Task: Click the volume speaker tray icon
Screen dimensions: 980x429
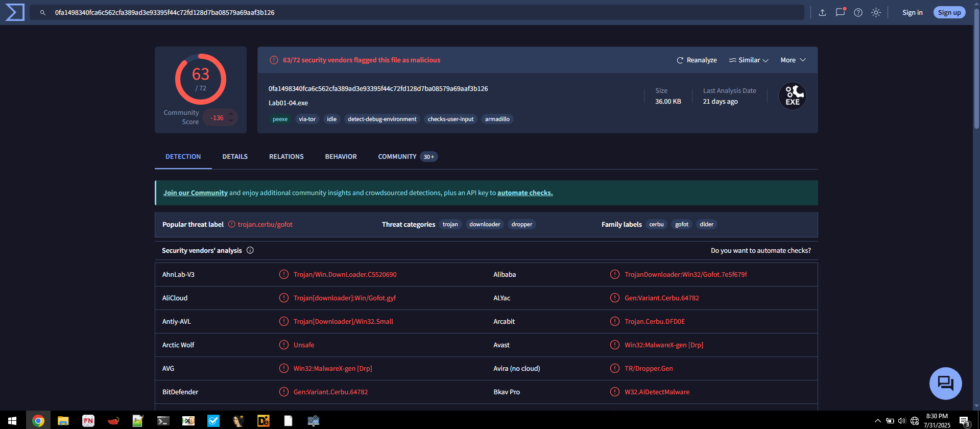Action: click(x=902, y=421)
